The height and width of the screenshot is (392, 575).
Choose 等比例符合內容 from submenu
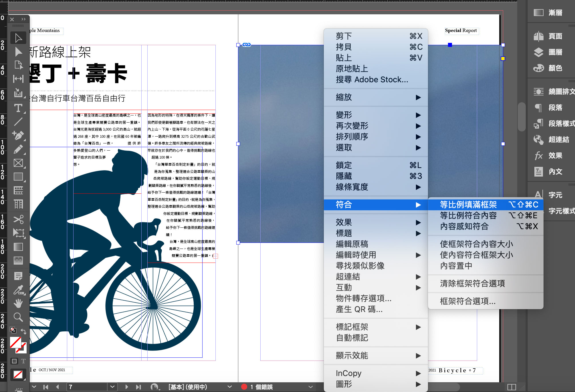point(468,215)
